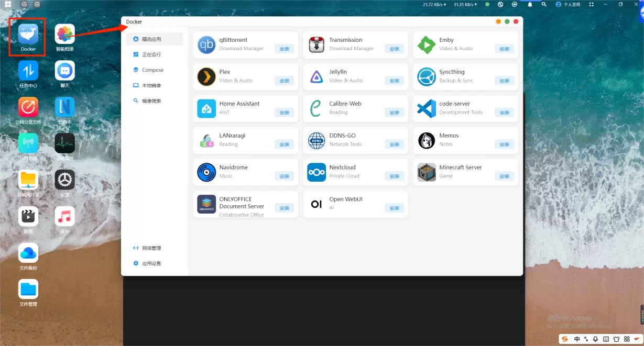Image resolution: width=644 pixels, height=346 pixels.
Task: Open 个人空间 personal space menu
Action: 568,4
